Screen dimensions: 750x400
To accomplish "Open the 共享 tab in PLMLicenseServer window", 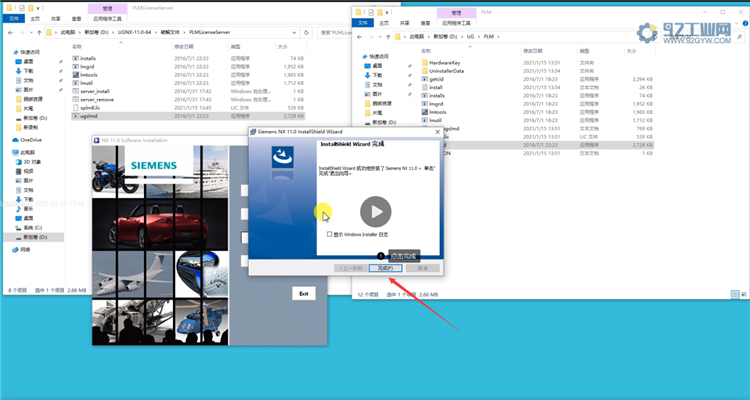I will (x=56, y=19).
